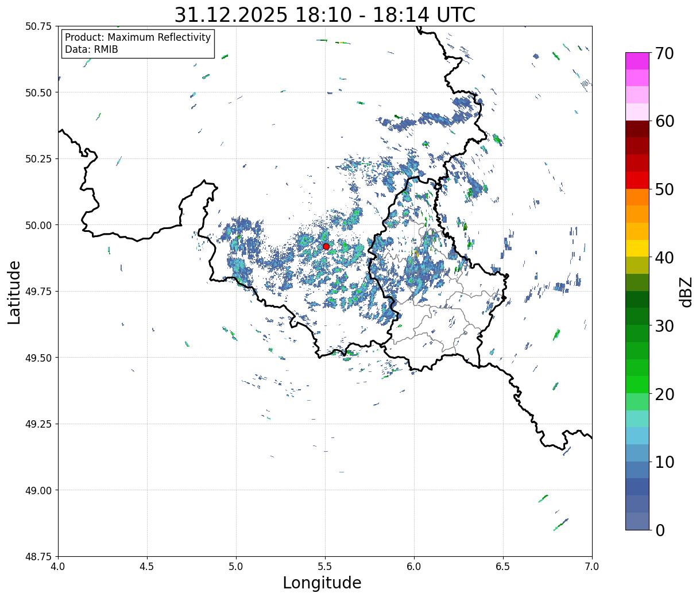Click the x-axis tick label 4.5
This screenshot has height=597, width=700.
pyautogui.click(x=147, y=566)
